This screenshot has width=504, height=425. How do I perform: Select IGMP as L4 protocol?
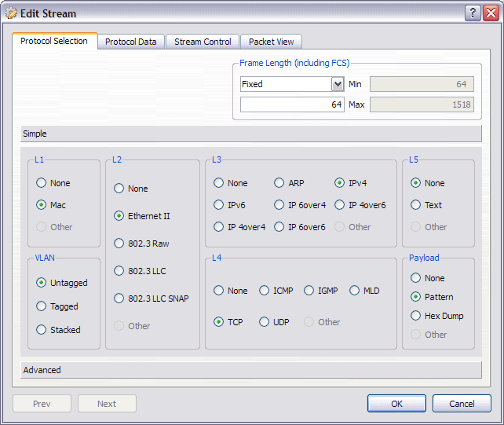click(309, 291)
